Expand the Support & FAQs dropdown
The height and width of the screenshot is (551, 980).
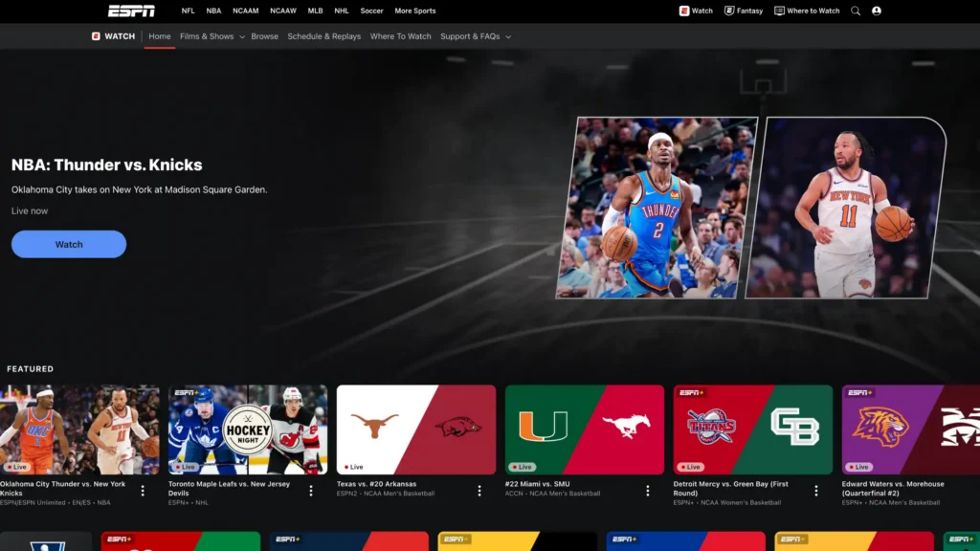point(476,36)
